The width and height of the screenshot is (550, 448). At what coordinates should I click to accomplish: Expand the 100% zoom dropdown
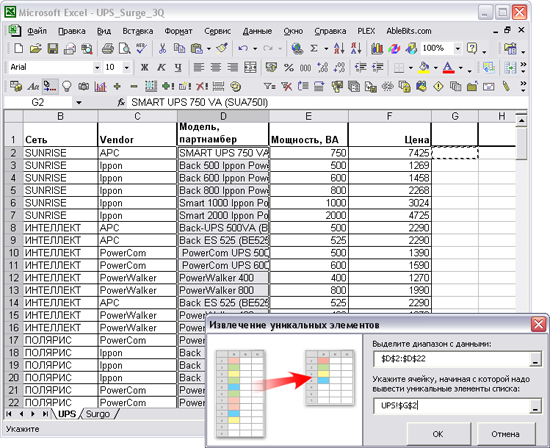click(457, 48)
